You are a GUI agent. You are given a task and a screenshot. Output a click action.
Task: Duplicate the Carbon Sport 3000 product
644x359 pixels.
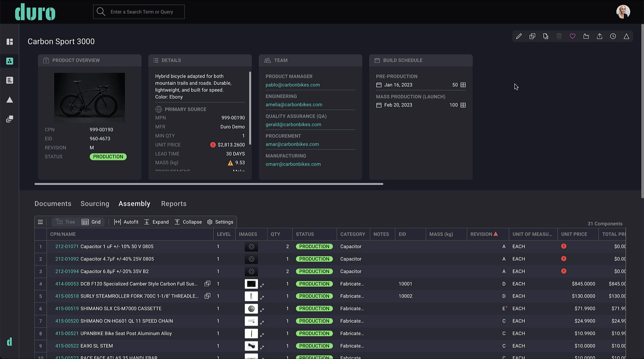pyautogui.click(x=532, y=36)
